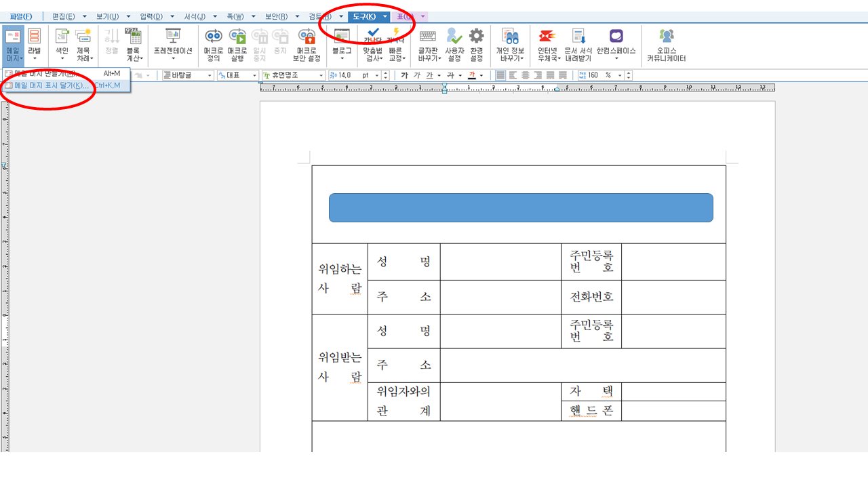Expand the arrow beside 편집(E) menu
Image resolution: width=868 pixels, height=488 pixels.
[85, 16]
